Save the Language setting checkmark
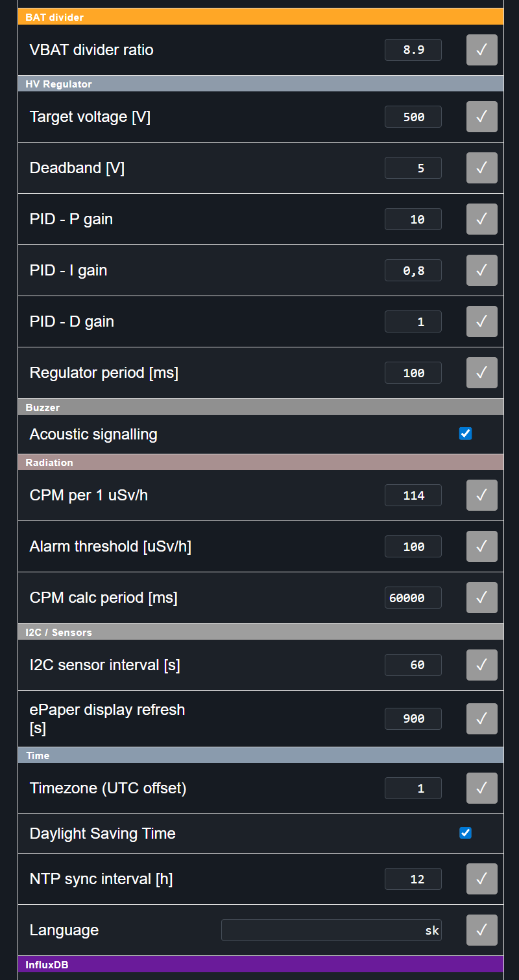 [x=482, y=930]
